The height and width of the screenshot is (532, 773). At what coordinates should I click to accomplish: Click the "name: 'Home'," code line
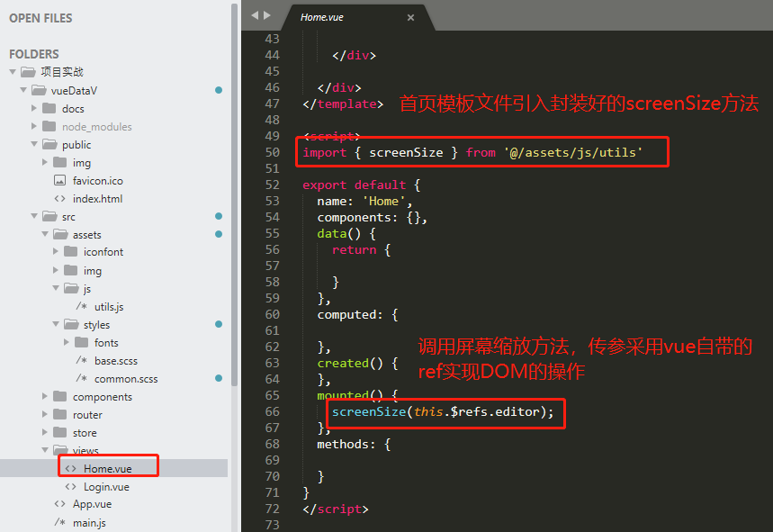(x=364, y=201)
